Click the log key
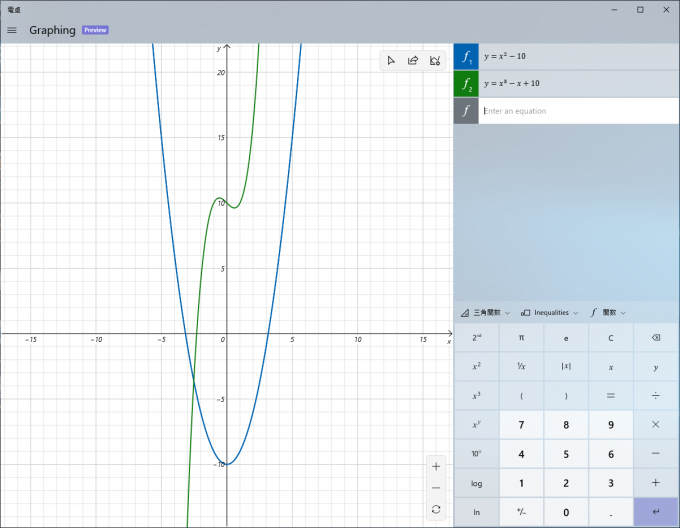The width and height of the screenshot is (680, 528). 477,483
